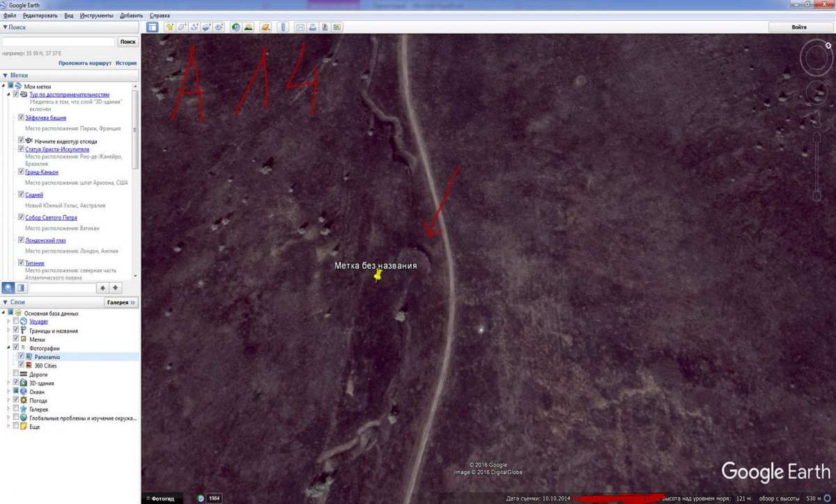Toggle the 'Сидней' checkbox
This screenshot has height=504, width=836.
click(22, 195)
